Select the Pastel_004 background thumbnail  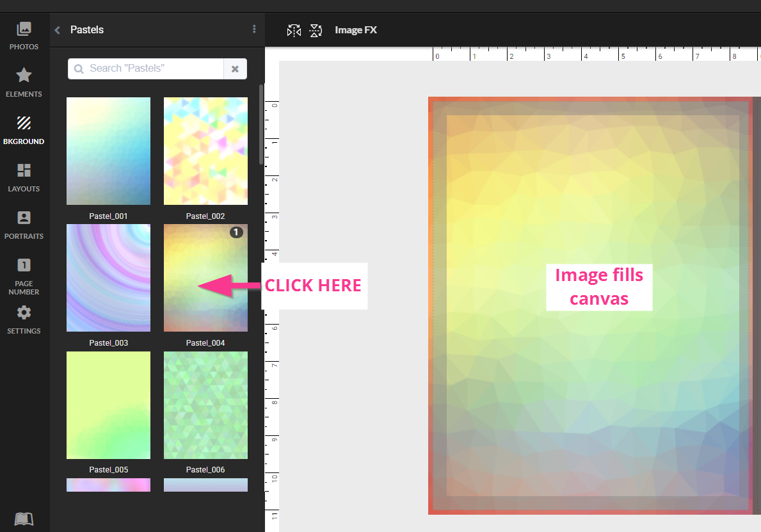click(x=206, y=278)
